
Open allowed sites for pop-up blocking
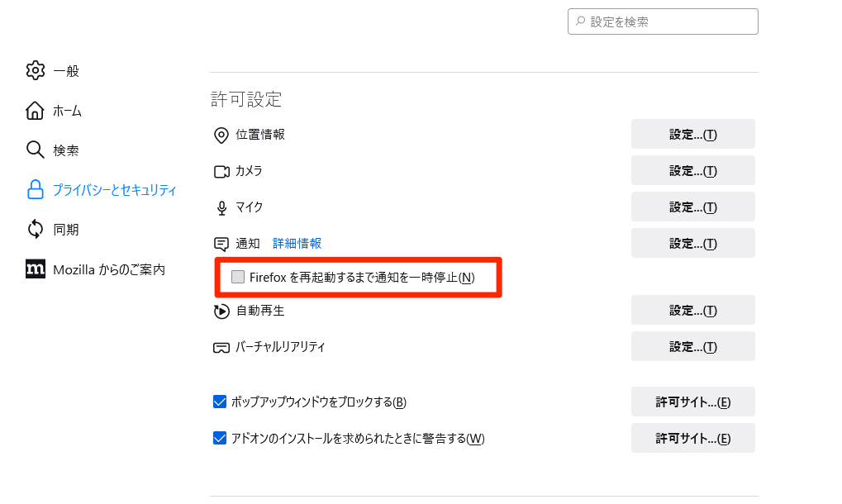pos(692,402)
